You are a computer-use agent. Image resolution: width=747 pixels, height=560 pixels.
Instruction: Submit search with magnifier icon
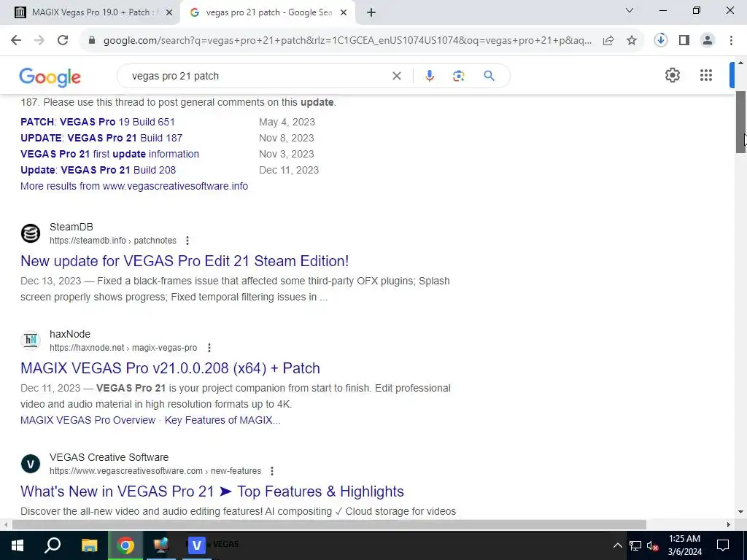(489, 76)
